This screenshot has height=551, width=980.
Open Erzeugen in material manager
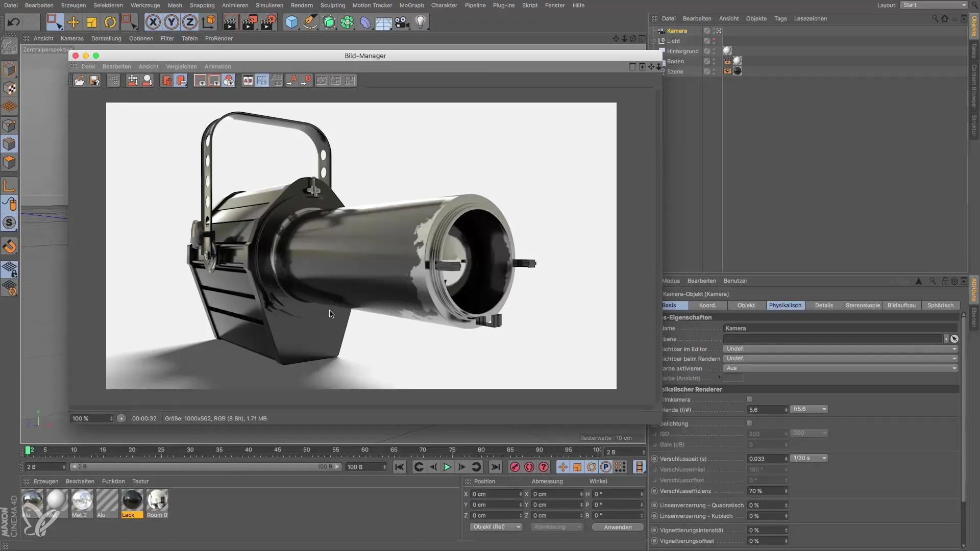[46, 481]
